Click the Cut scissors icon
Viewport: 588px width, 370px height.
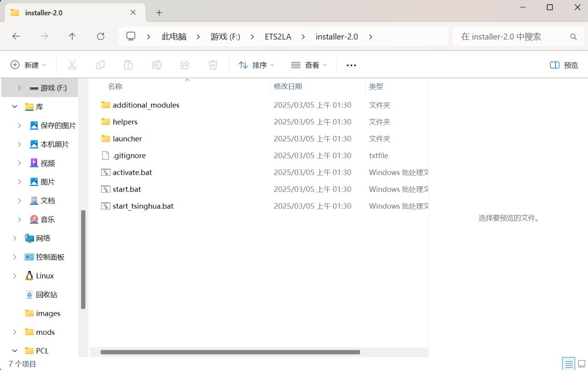72,65
